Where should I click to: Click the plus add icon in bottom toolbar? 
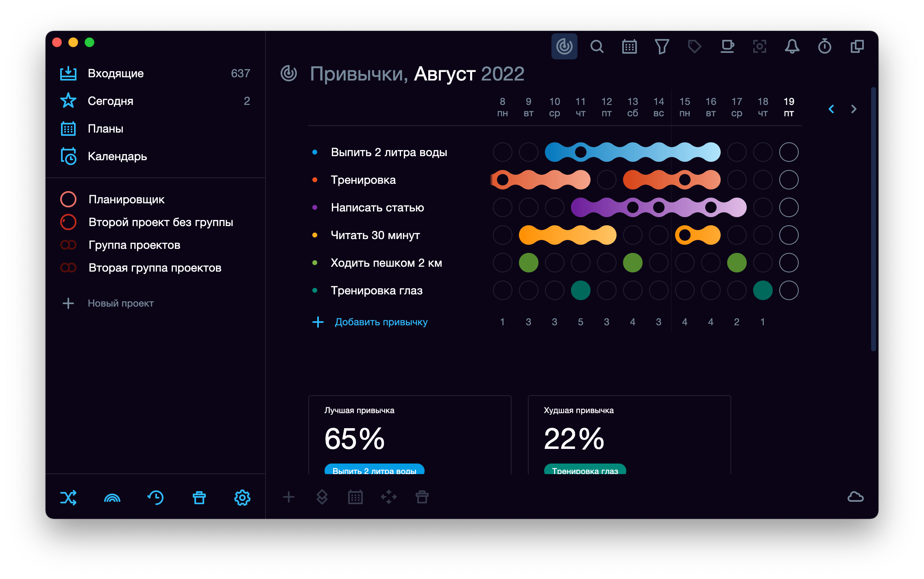tap(288, 497)
